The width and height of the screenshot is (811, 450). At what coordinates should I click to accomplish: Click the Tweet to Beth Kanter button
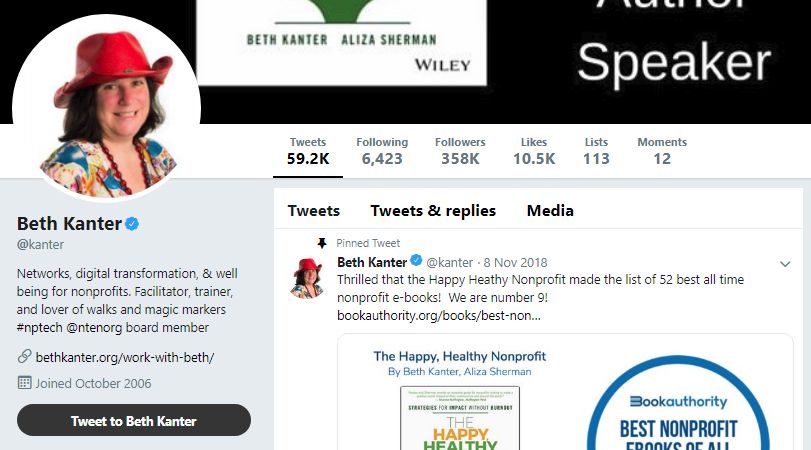[133, 420]
